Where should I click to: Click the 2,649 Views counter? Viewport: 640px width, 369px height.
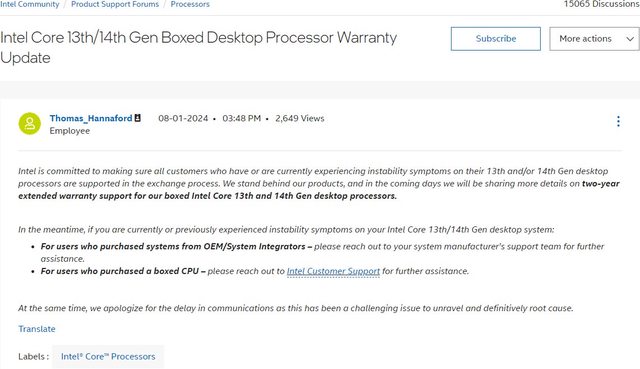300,118
